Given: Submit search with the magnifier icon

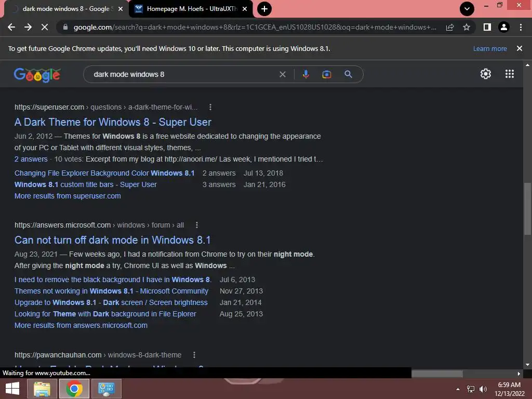Looking at the screenshot, I should click(x=348, y=74).
